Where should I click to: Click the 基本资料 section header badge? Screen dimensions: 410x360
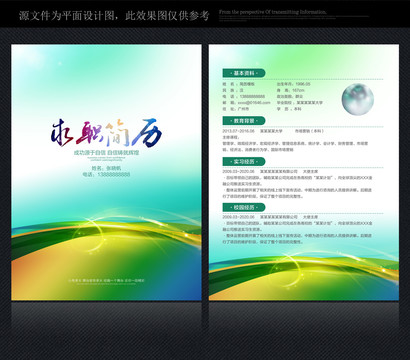pos(244,73)
